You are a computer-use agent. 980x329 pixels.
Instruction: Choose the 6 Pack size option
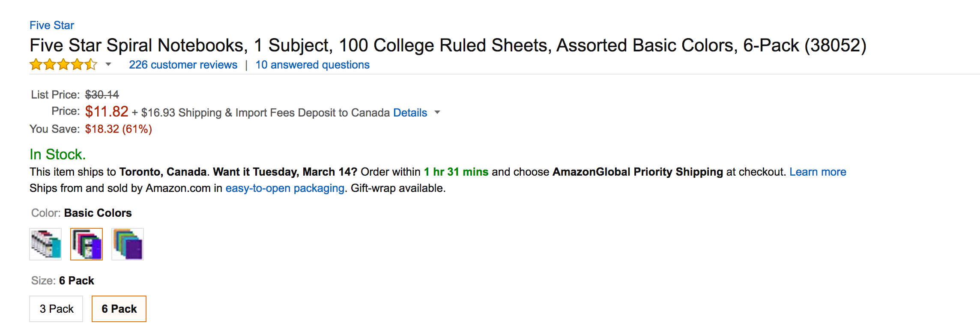point(119,309)
